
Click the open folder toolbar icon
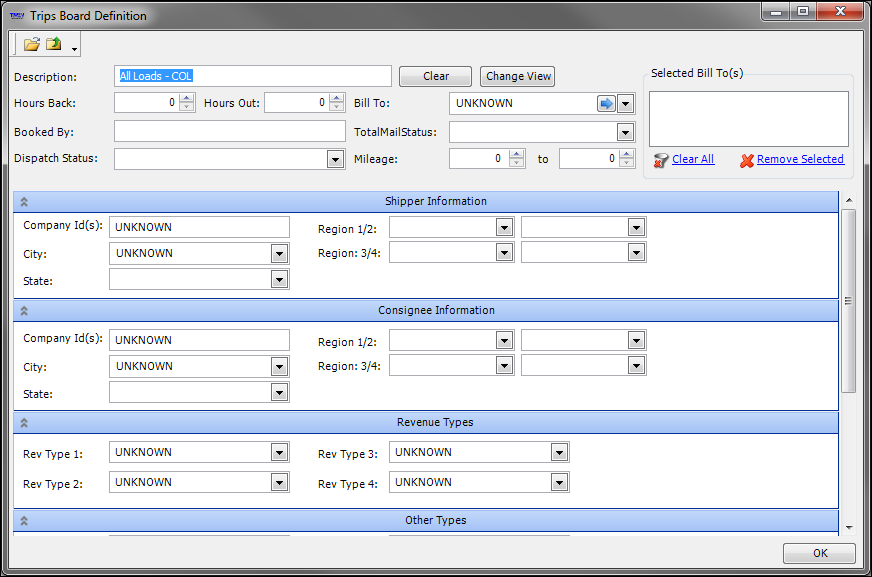32,44
